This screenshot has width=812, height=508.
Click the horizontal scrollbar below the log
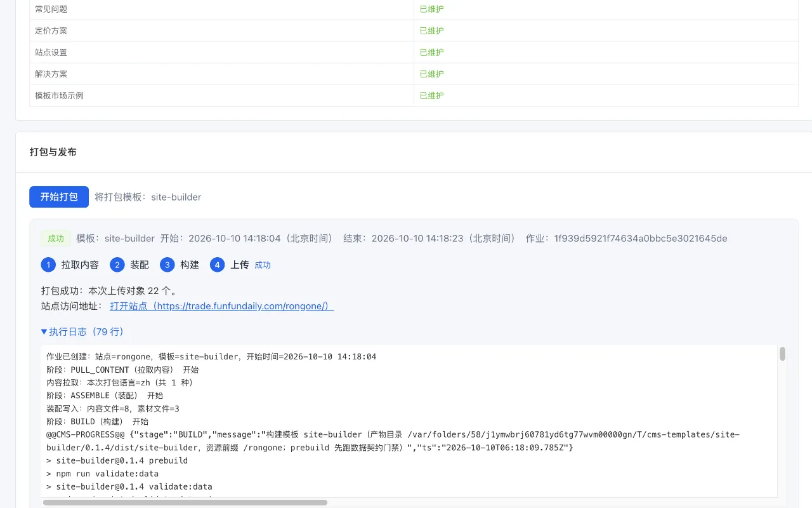[x=185, y=502]
